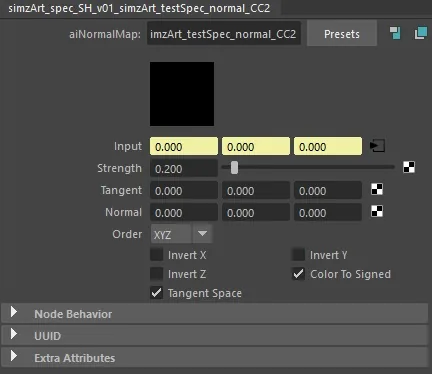
Task: Click the input connections icon beside Presets
Action: click(395, 33)
